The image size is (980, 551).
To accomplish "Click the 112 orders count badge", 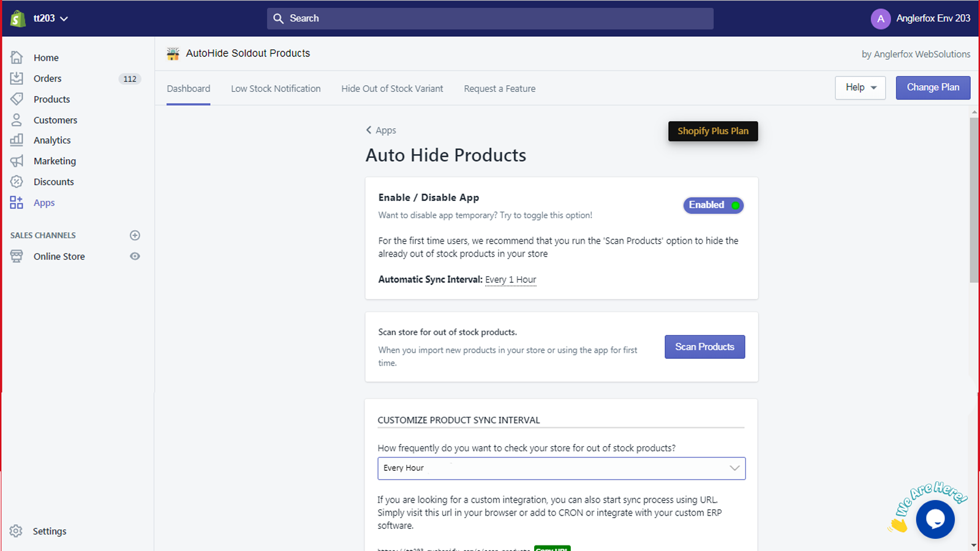I will (x=130, y=79).
